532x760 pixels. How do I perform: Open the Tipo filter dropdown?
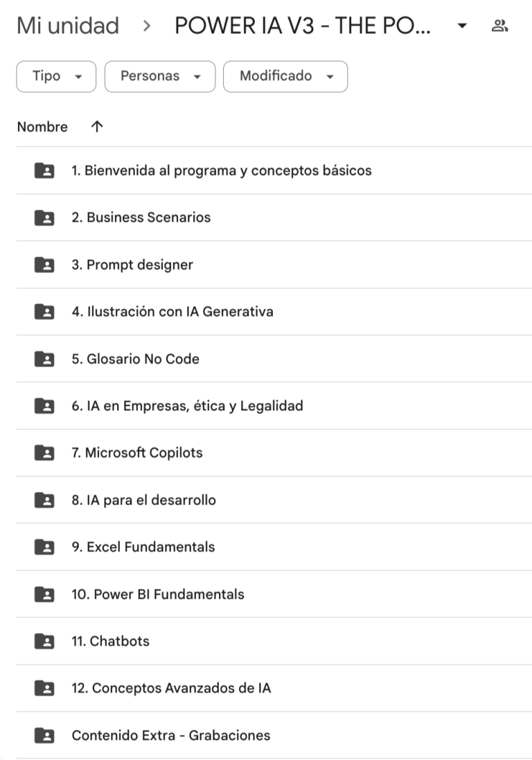55,76
